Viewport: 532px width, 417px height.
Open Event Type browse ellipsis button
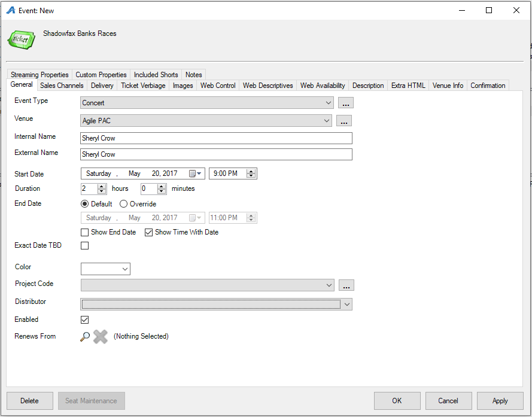tap(346, 103)
